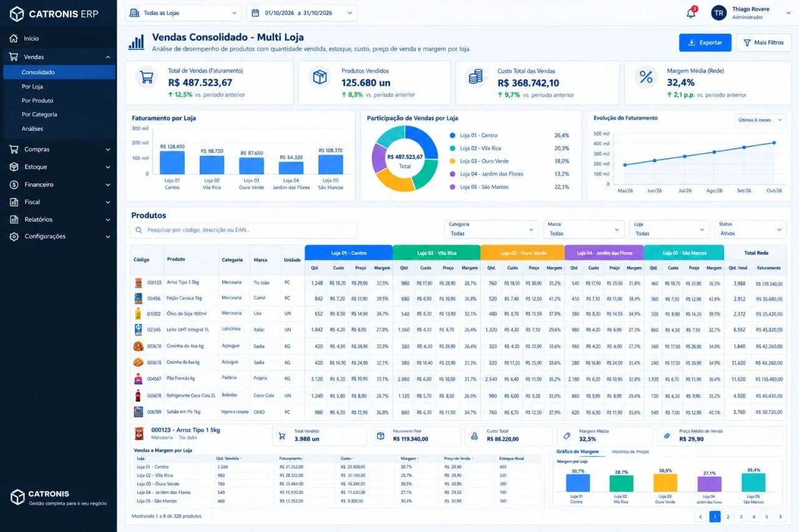Click the product search input field
The height and width of the screenshot is (532, 799).
click(243, 230)
